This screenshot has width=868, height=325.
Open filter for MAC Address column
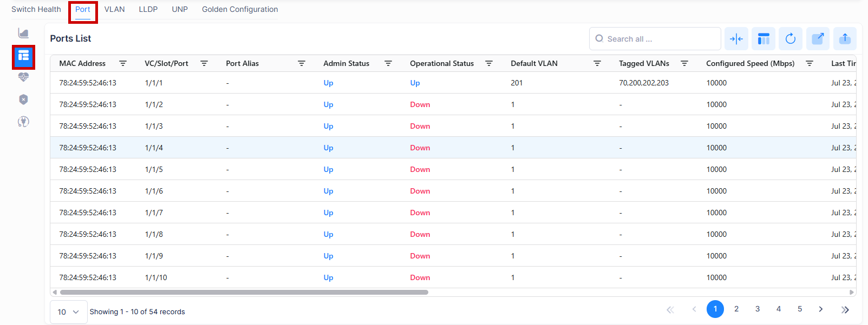tap(123, 63)
